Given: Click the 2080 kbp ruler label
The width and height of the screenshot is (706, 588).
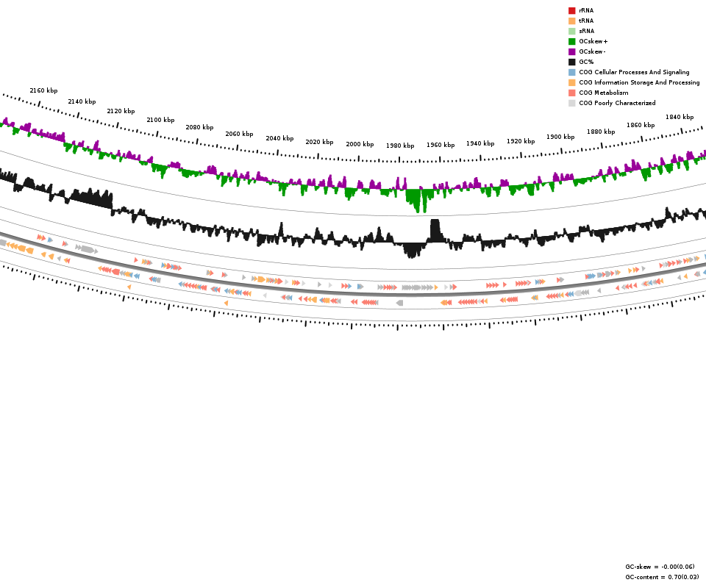Looking at the screenshot, I should pyautogui.click(x=199, y=127).
